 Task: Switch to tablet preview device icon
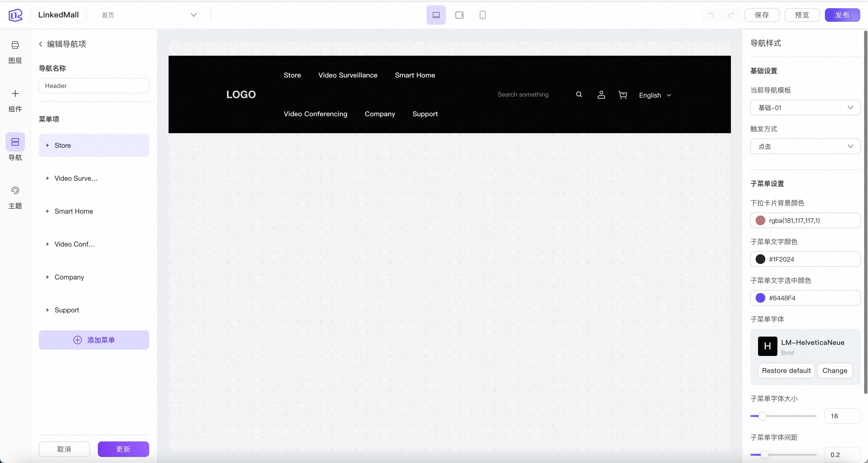click(x=459, y=15)
